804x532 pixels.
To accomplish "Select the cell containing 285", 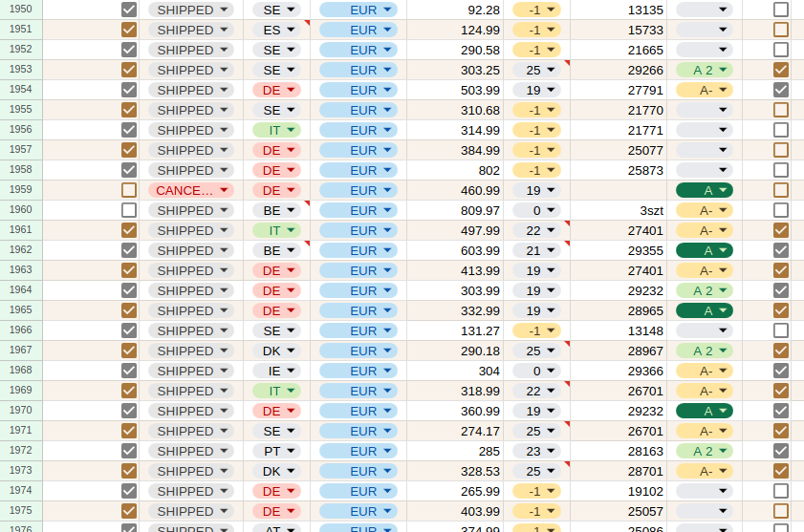I will [x=455, y=451].
